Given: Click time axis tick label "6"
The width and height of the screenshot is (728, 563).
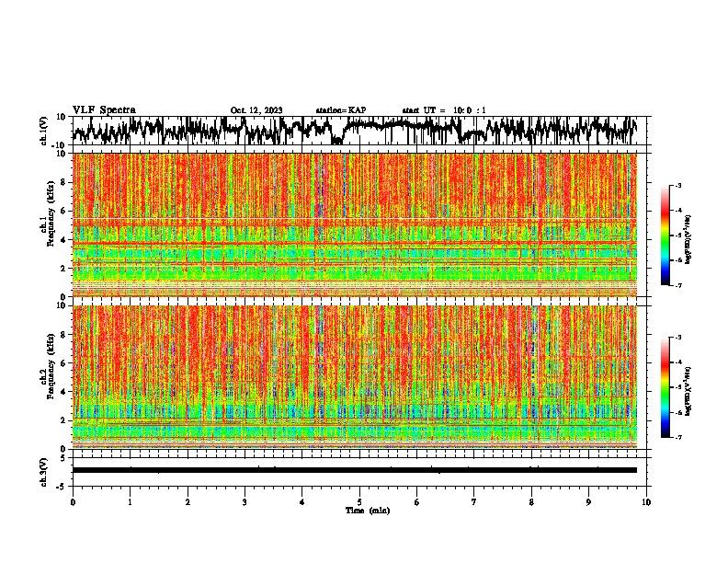Looking at the screenshot, I should (x=417, y=502).
